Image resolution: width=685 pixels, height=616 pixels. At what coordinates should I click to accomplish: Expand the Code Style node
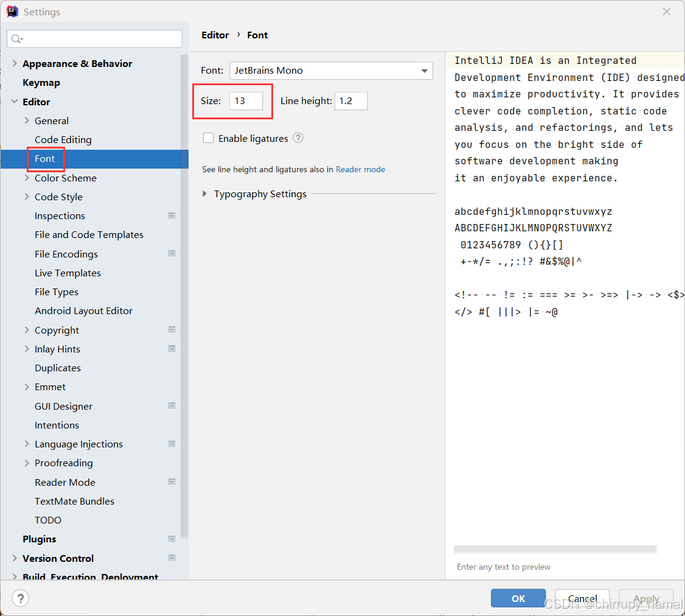click(27, 197)
